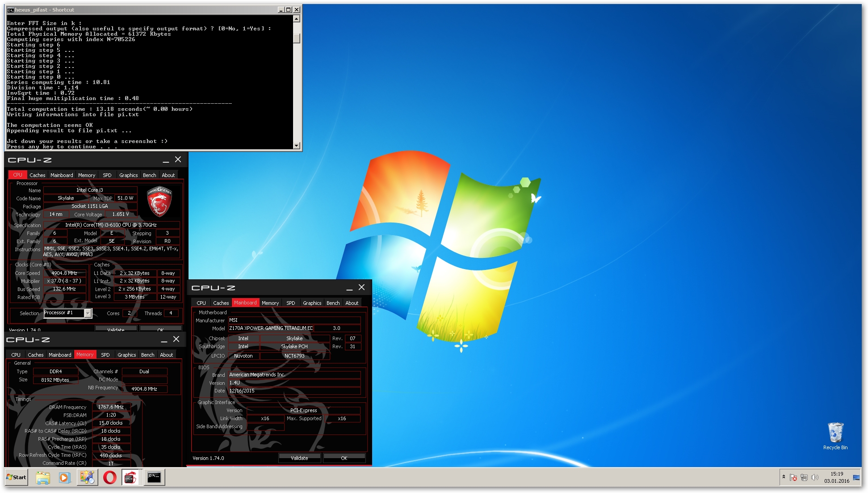Switch to Mainboard tab in top CPU-Z window
The height and width of the screenshot is (493, 868).
point(62,175)
